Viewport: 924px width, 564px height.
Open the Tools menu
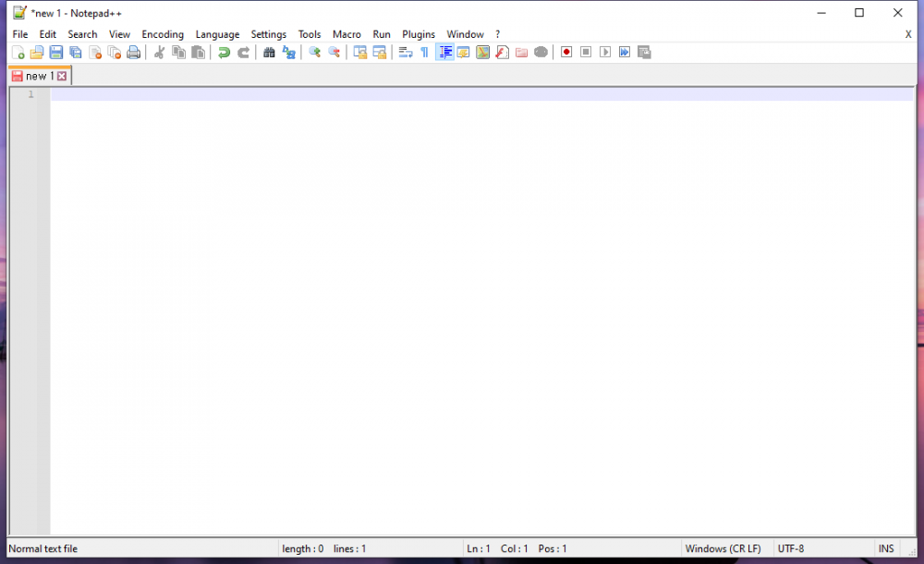310,34
